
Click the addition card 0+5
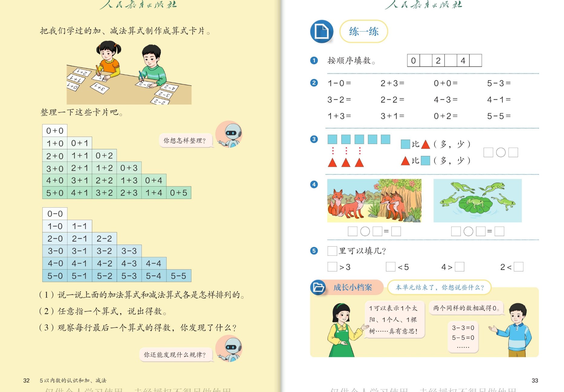[178, 193]
